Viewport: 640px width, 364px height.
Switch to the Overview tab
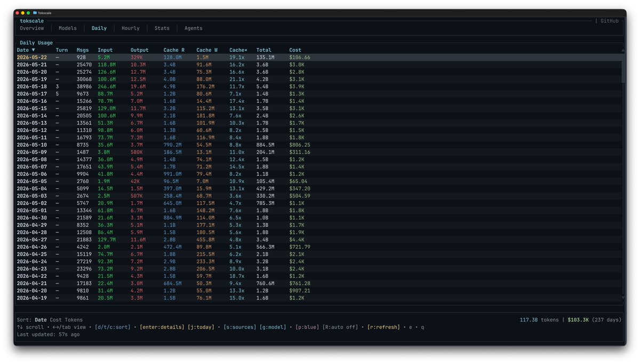(x=31, y=28)
